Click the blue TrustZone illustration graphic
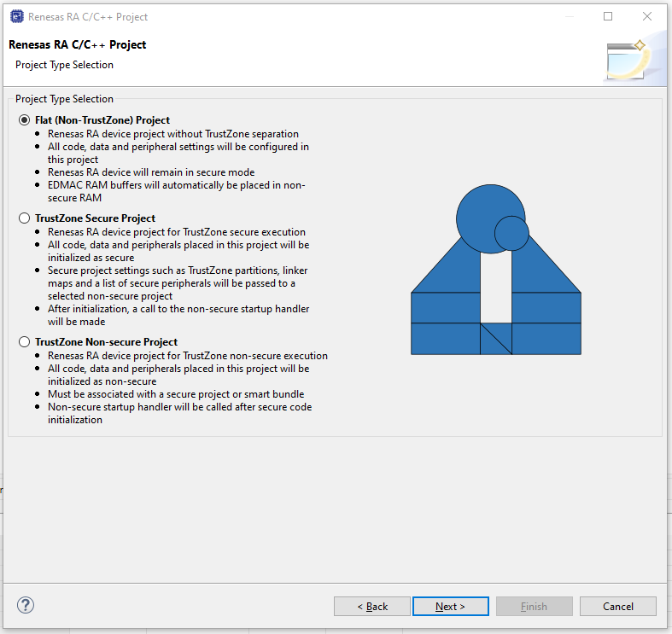The image size is (672, 634). pyautogui.click(x=496, y=270)
